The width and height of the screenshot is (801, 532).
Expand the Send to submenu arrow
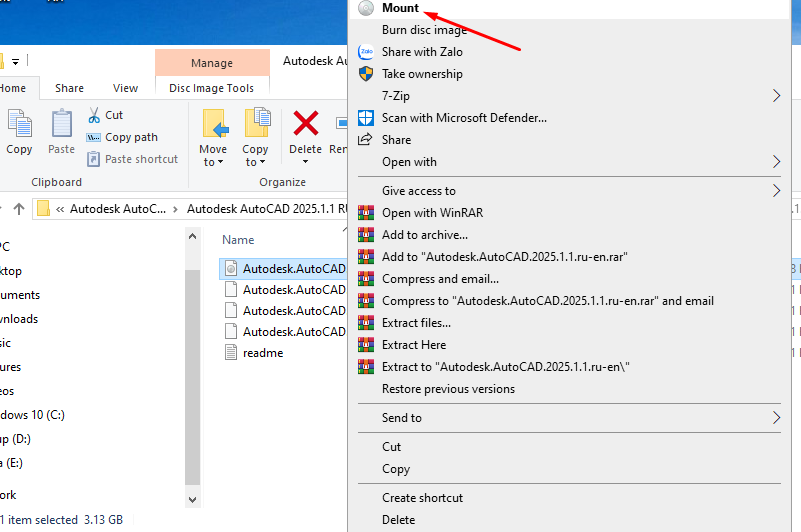point(776,418)
